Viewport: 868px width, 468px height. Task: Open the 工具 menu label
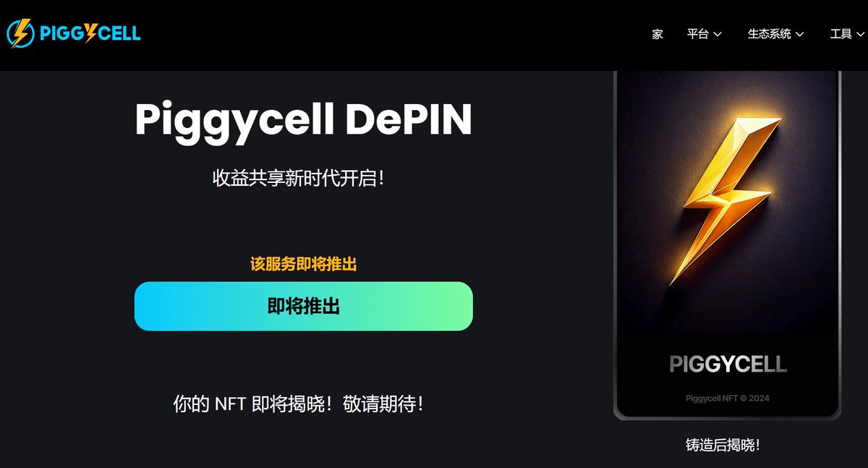[x=841, y=34]
